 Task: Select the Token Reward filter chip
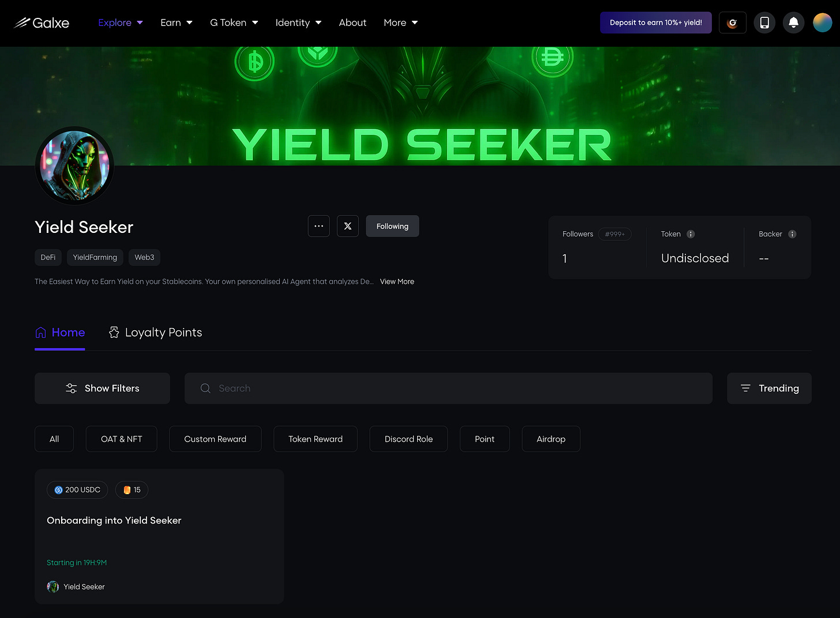click(x=316, y=439)
